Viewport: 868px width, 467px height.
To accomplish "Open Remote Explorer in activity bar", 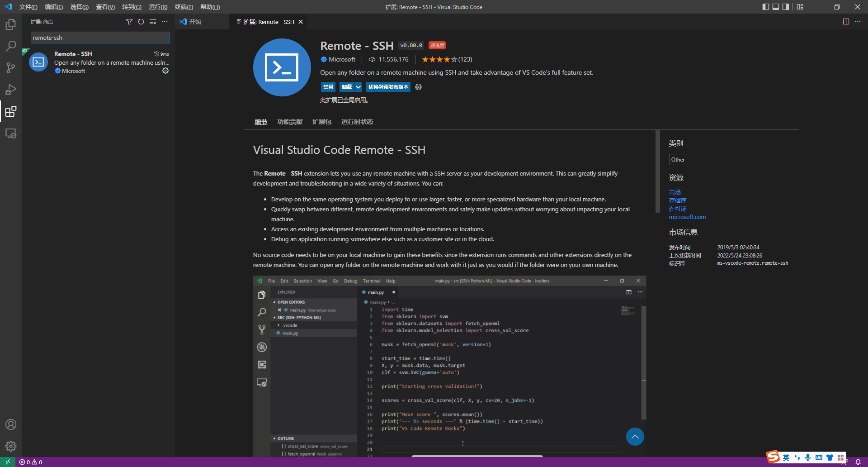I will tap(11, 134).
